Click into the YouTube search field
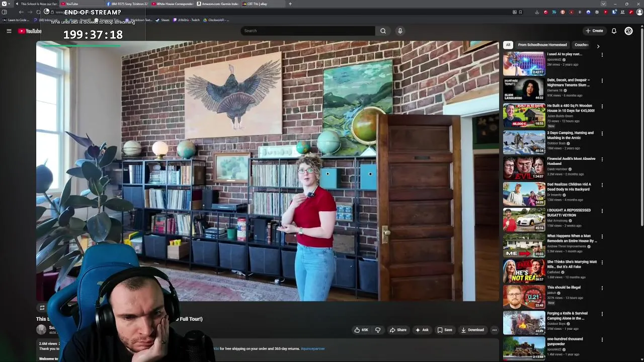The width and height of the screenshot is (644, 362). click(x=307, y=31)
